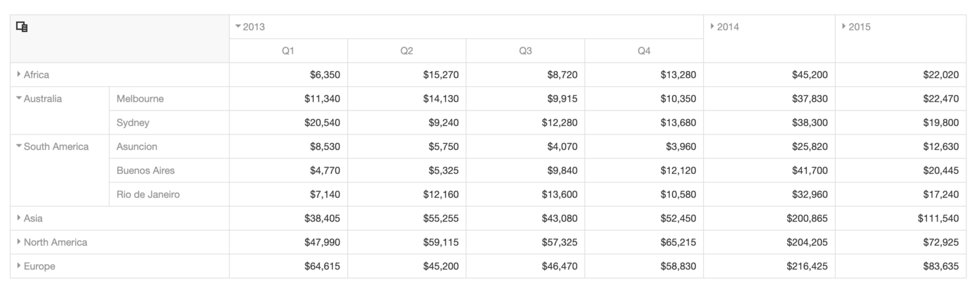The width and height of the screenshot is (980, 290).
Task: Click the Q3 column header
Action: point(525,51)
